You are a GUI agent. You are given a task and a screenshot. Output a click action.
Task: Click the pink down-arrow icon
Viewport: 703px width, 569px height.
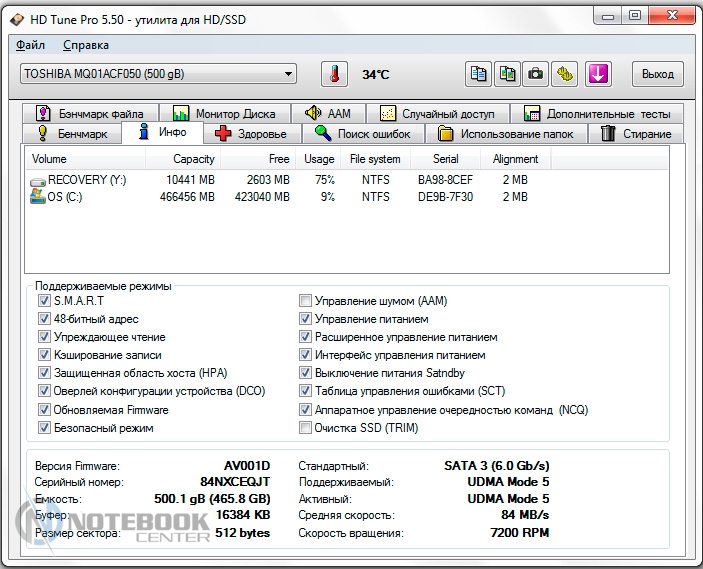[598, 74]
